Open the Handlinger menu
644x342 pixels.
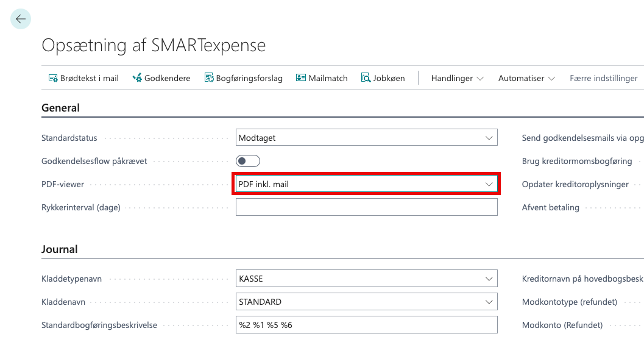(457, 78)
